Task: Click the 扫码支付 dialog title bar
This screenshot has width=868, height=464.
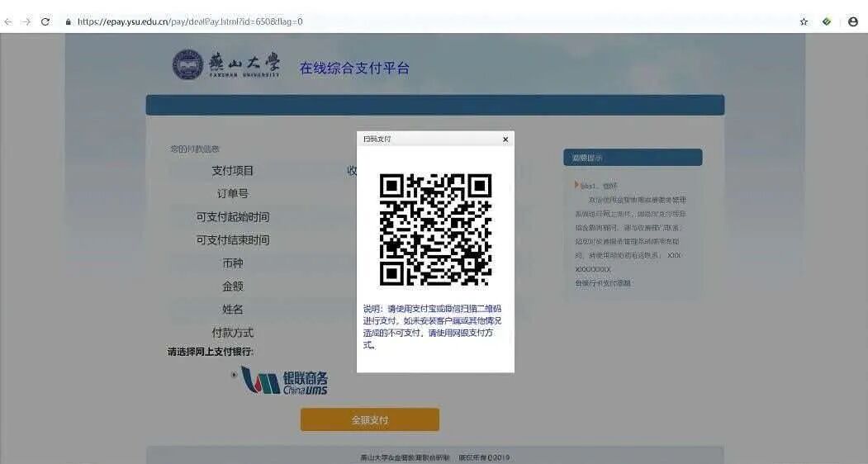Action: 436,139
